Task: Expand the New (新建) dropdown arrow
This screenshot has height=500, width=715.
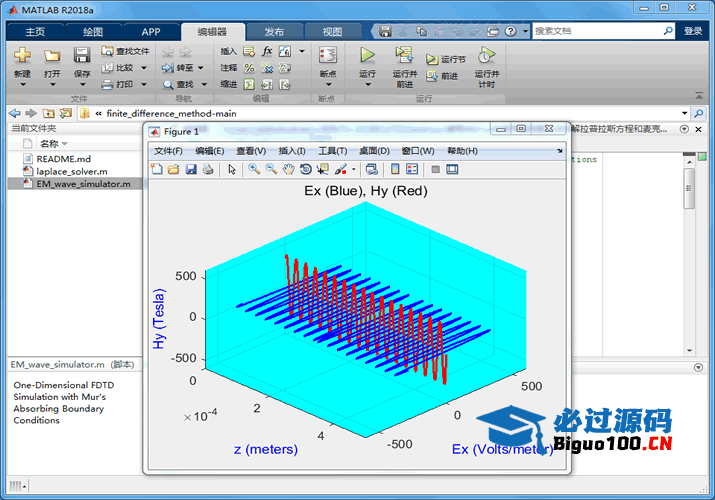Action: click(x=22, y=84)
